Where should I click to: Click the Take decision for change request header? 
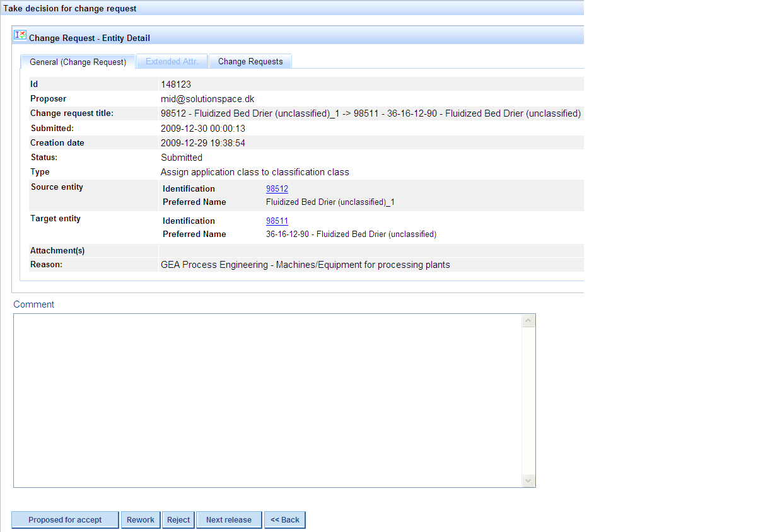tap(70, 9)
